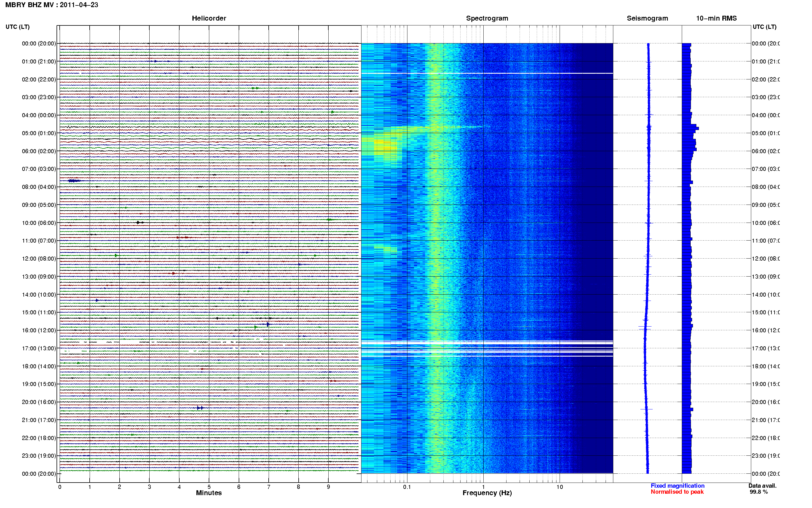This screenshot has width=812, height=508.
Task: Click the left time label '07:00 (03:00)'
Action: point(39,169)
